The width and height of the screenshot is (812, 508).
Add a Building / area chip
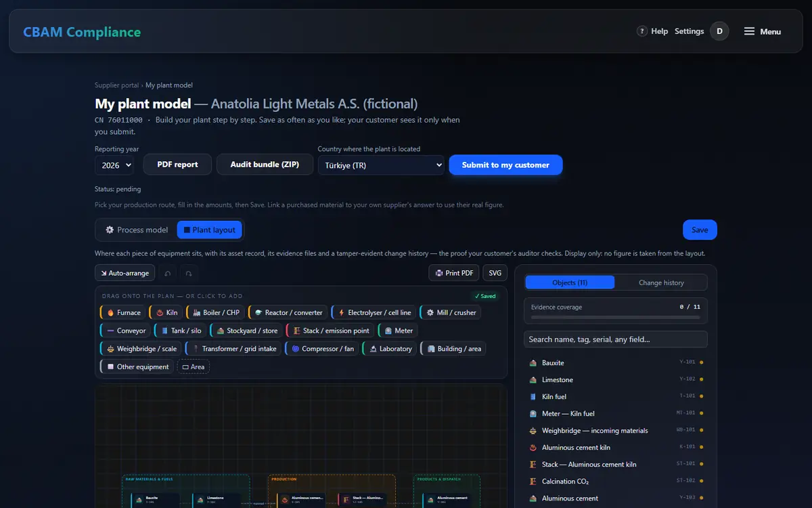point(453,349)
